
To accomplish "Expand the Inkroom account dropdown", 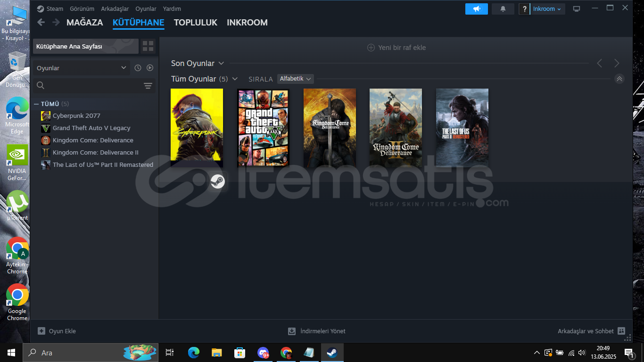I will point(547,9).
